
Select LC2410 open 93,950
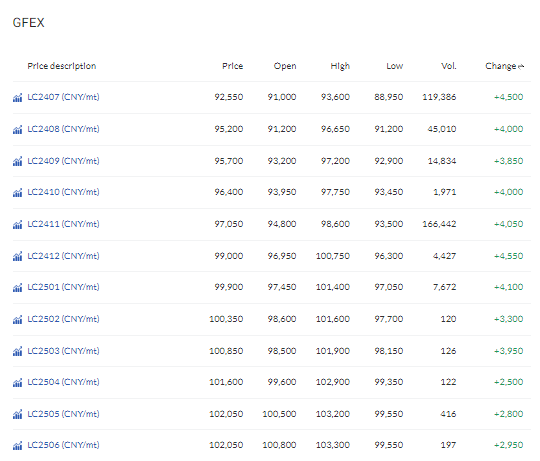coord(282,192)
